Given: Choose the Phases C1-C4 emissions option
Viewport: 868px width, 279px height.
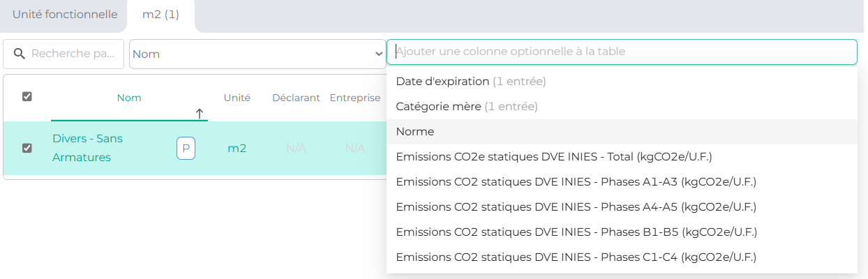Looking at the screenshot, I should 576,257.
